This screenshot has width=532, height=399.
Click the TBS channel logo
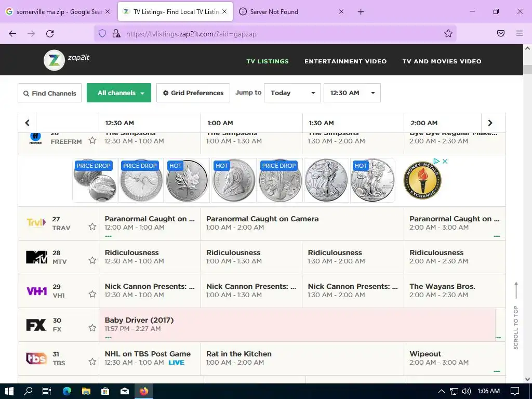pyautogui.click(x=36, y=358)
